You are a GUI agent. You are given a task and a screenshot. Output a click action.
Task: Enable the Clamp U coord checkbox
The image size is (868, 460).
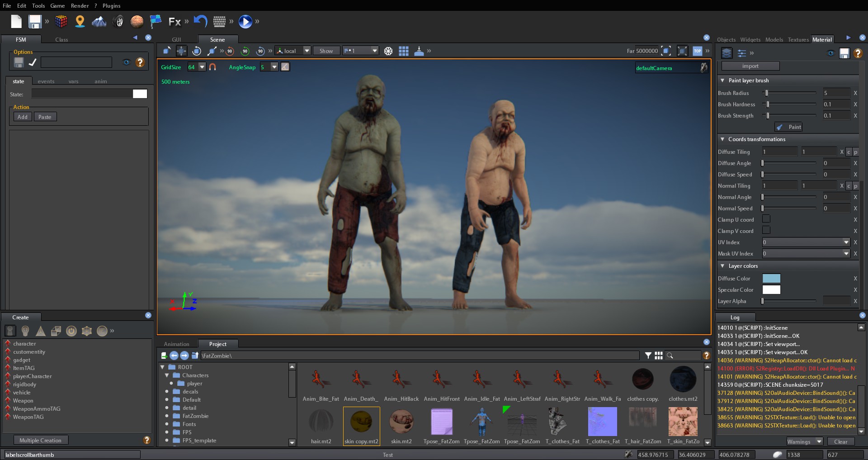point(766,219)
